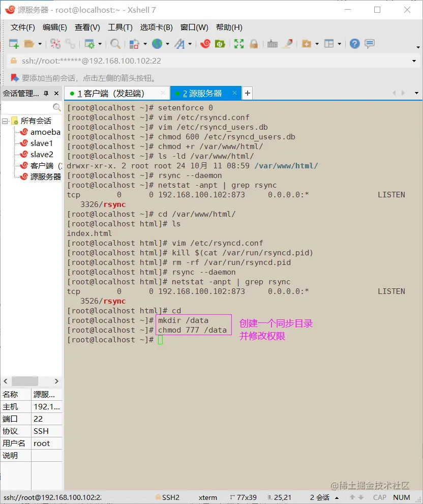Click the 2 会话 status bar entry
This screenshot has width=423, height=504.
click(320, 497)
